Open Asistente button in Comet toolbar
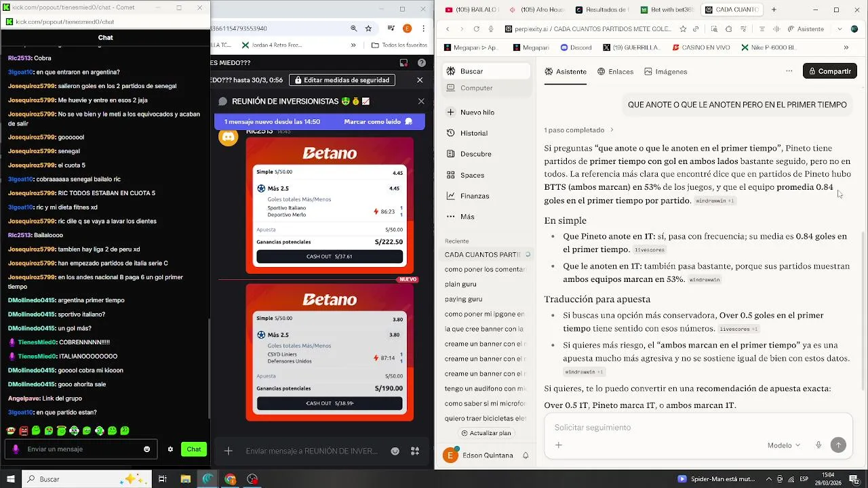Image resolution: width=868 pixels, height=488 pixels. (x=806, y=29)
